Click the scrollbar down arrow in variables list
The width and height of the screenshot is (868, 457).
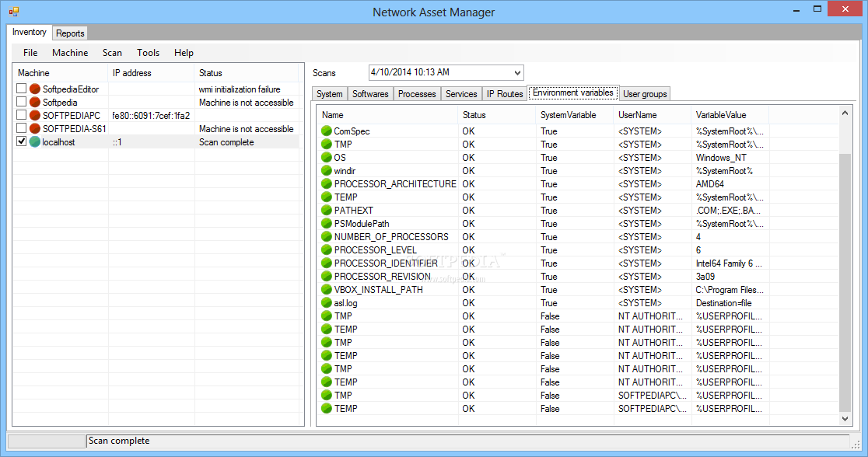click(x=845, y=419)
